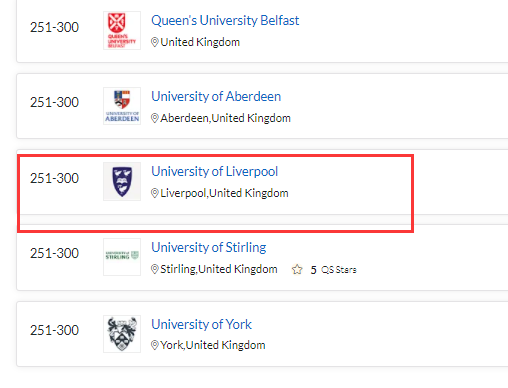508x388 pixels.
Task: Click location pin beside York,United Kingdom
Action: pyautogui.click(x=155, y=345)
